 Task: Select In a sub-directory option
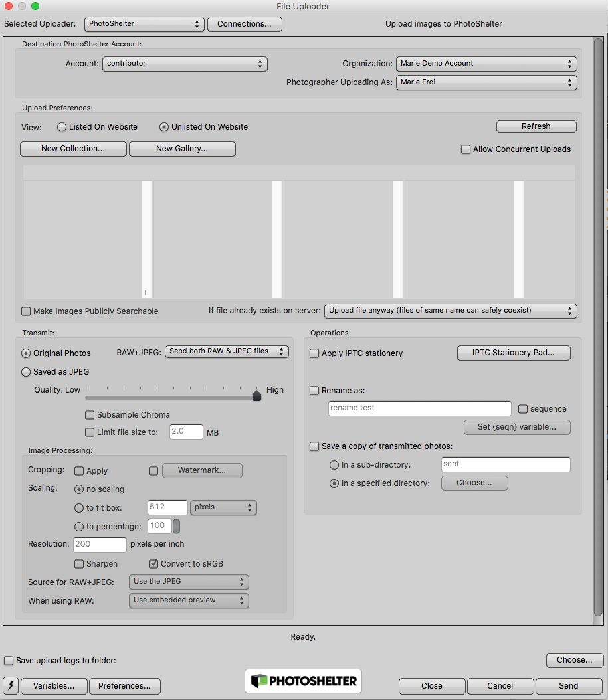click(334, 465)
